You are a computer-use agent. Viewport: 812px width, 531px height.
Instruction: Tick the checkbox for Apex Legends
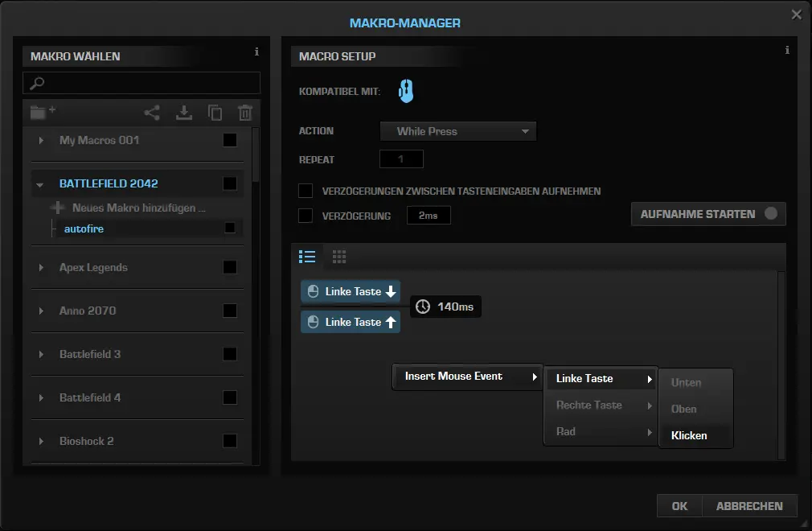(230, 267)
